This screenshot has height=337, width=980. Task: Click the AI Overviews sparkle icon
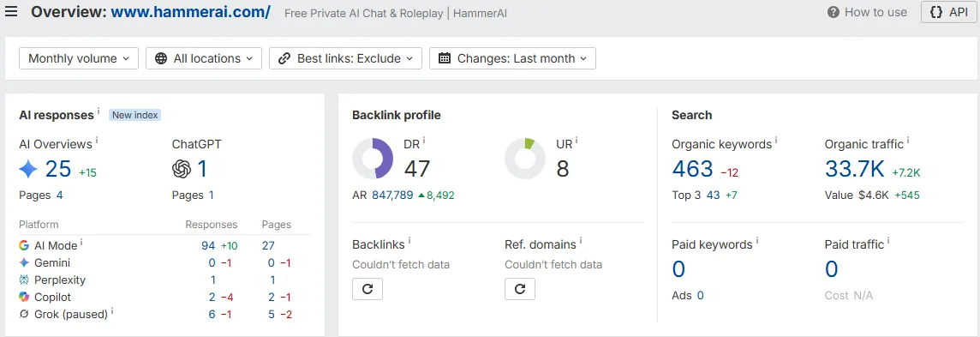(29, 169)
